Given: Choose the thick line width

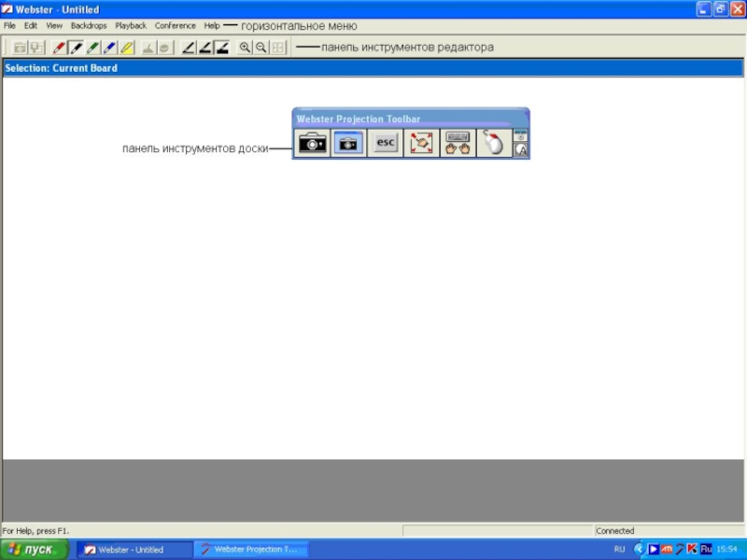Looking at the screenshot, I should (222, 48).
